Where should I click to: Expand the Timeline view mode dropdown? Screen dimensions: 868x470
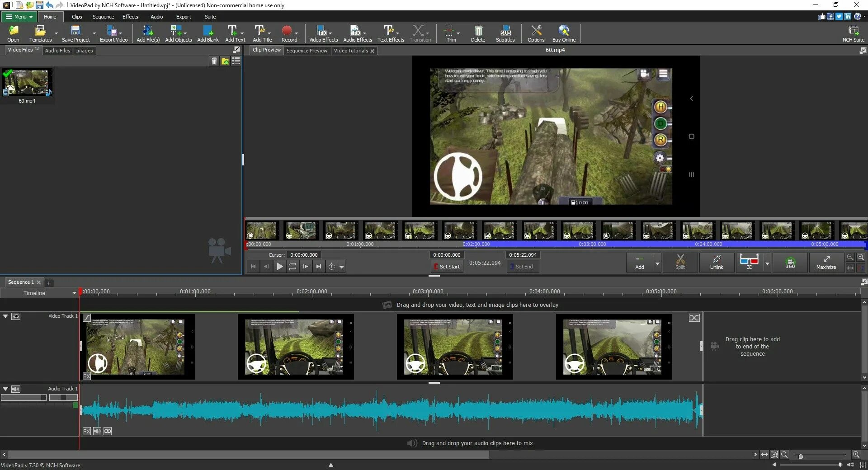74,293
